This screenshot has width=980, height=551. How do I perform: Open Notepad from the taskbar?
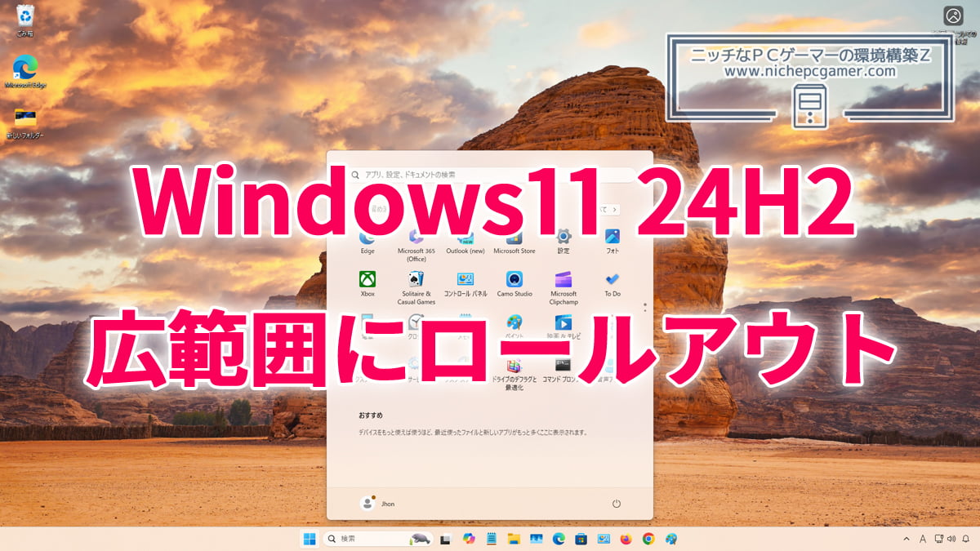pyautogui.click(x=492, y=539)
